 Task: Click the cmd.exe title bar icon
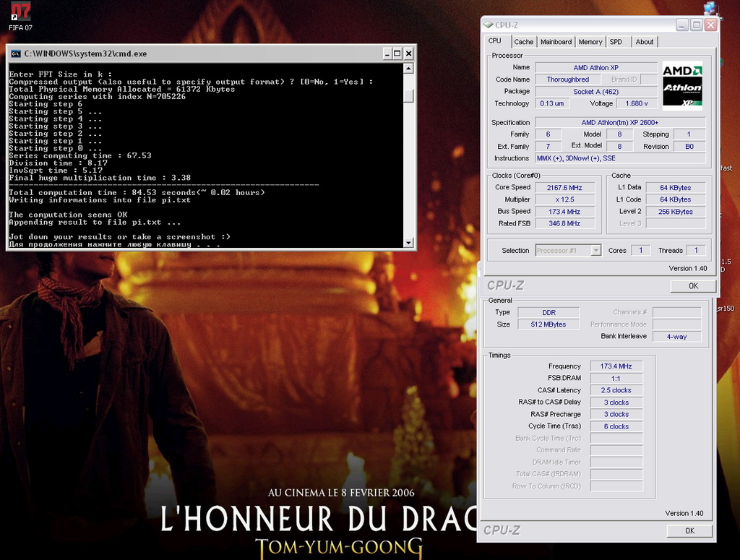click(x=16, y=53)
